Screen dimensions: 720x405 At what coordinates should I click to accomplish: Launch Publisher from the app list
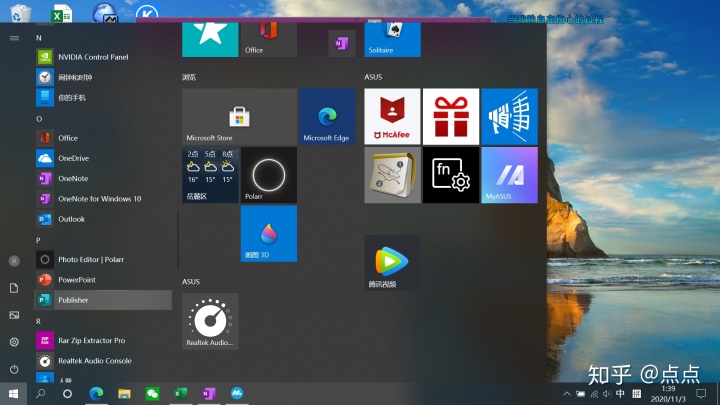[103, 300]
